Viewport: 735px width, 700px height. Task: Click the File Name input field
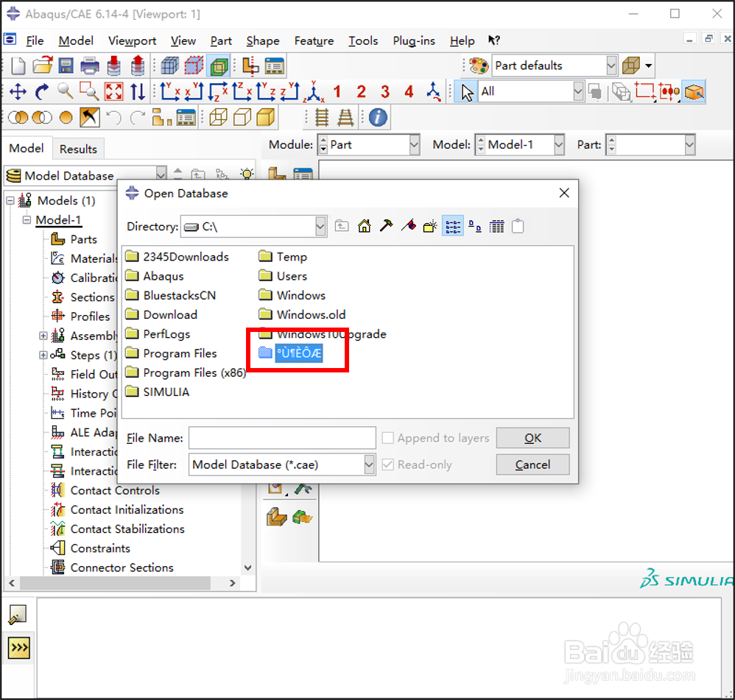click(x=282, y=438)
